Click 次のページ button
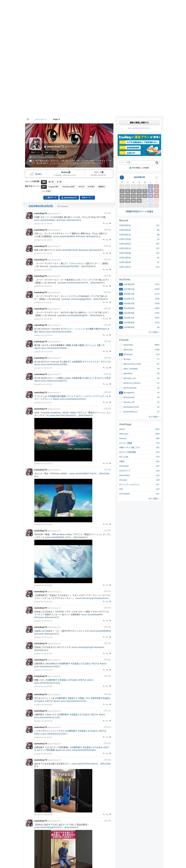The width and height of the screenshot is (186, 868). pyautogui.click(x=87, y=197)
